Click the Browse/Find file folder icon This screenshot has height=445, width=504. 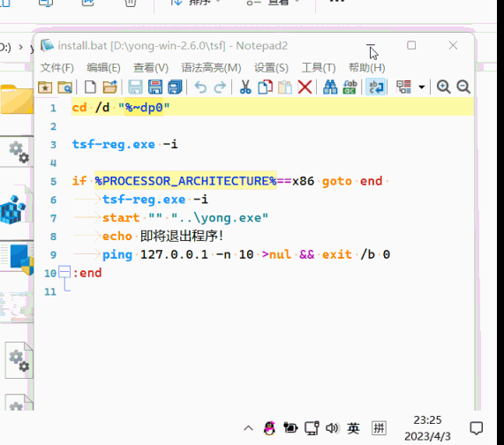point(65,87)
